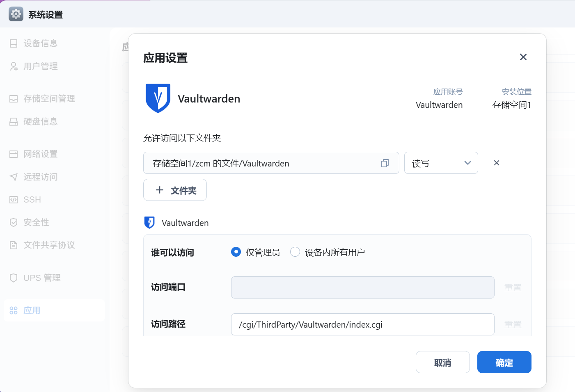Viewport: 575px width, 392px height.
Task: Click the 硬盘信息 drive icon
Action: pos(14,121)
